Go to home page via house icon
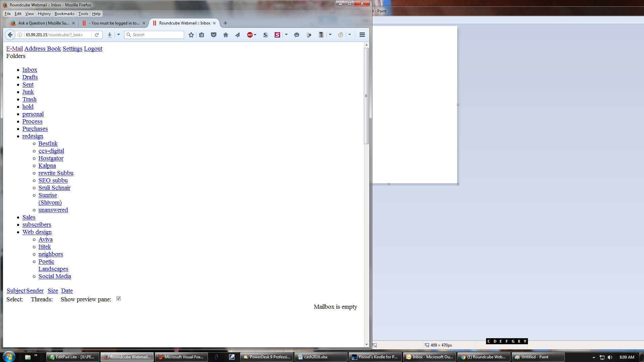Screen dimensions: 644x362 pyautogui.click(x=226, y=35)
